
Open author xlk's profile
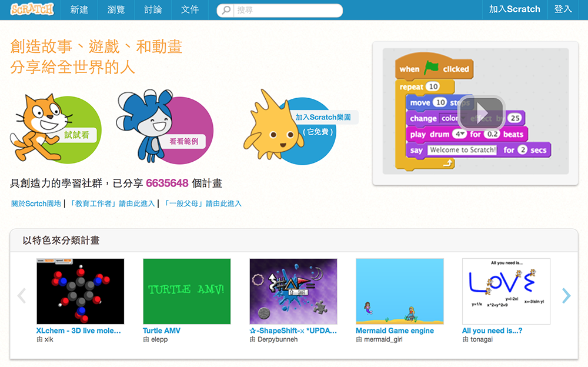pos(49,339)
